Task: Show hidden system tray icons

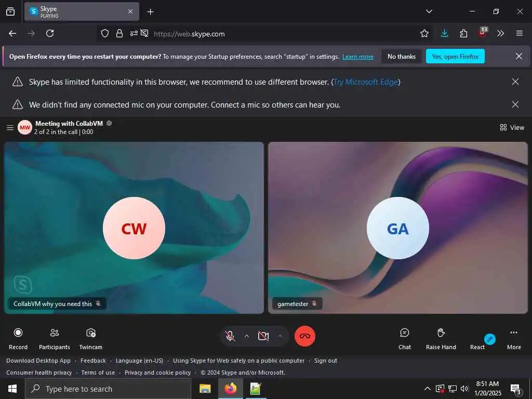Action: pyautogui.click(x=428, y=389)
